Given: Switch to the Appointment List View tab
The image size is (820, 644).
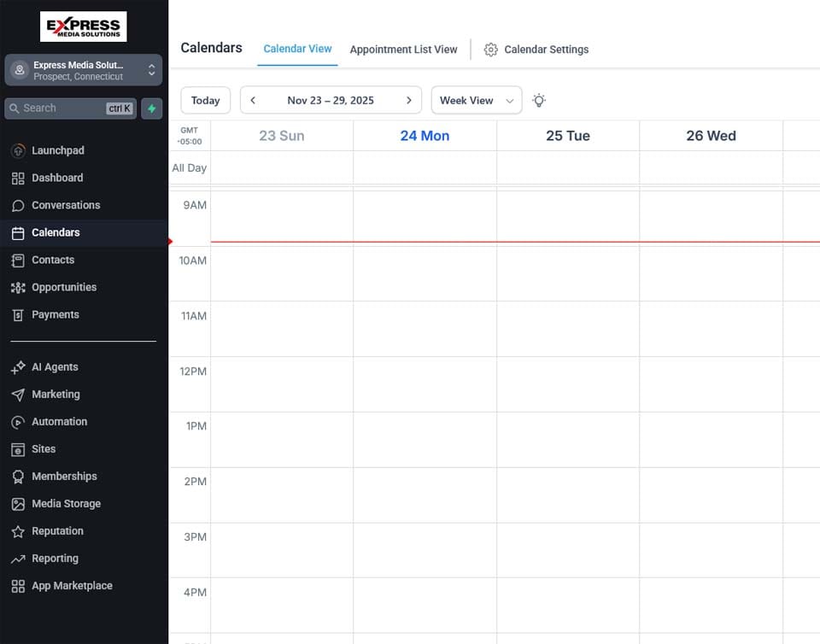Looking at the screenshot, I should pyautogui.click(x=403, y=50).
